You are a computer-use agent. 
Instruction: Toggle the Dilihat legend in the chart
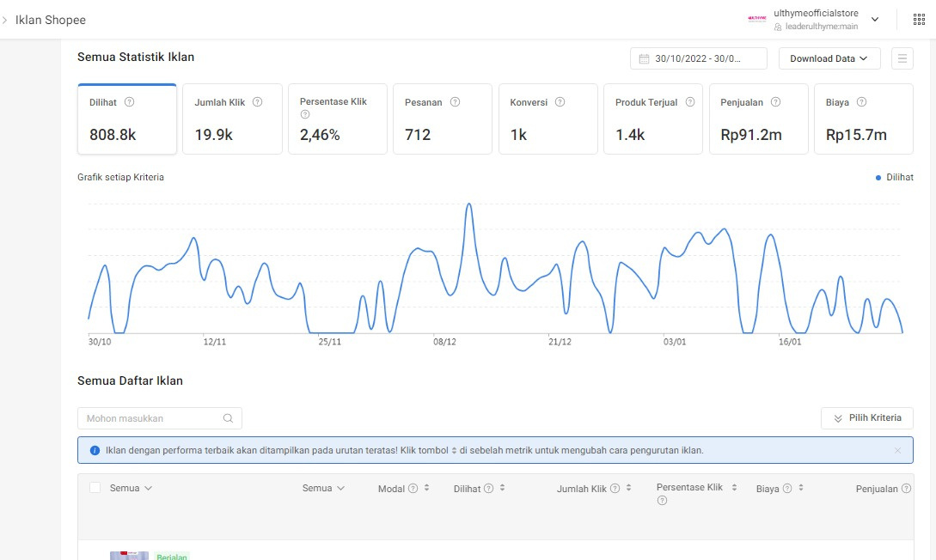894,177
